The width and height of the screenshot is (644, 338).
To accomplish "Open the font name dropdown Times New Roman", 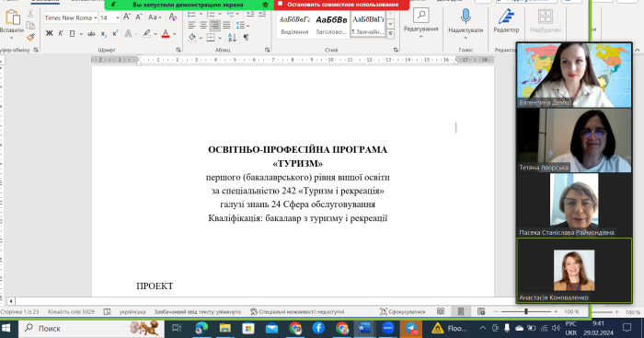I will coord(96,17).
